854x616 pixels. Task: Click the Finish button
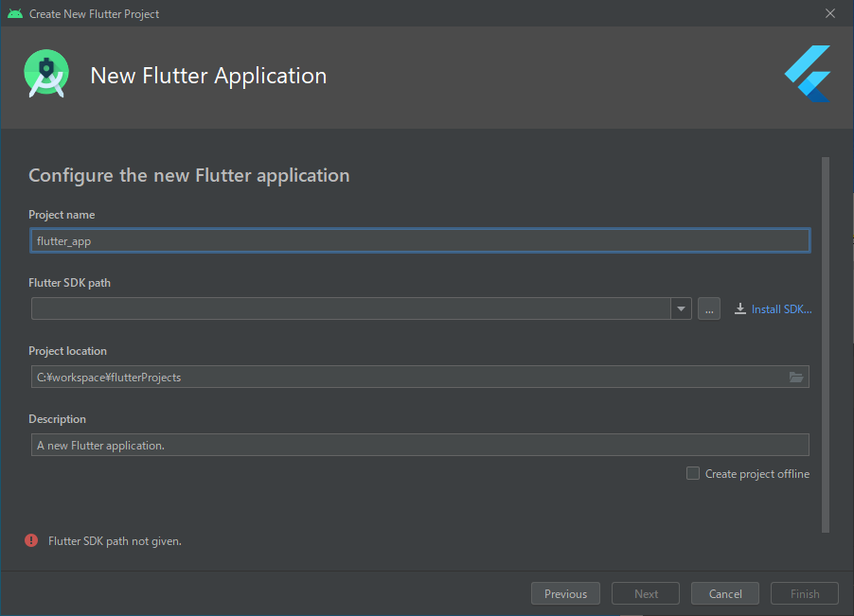[x=805, y=593]
